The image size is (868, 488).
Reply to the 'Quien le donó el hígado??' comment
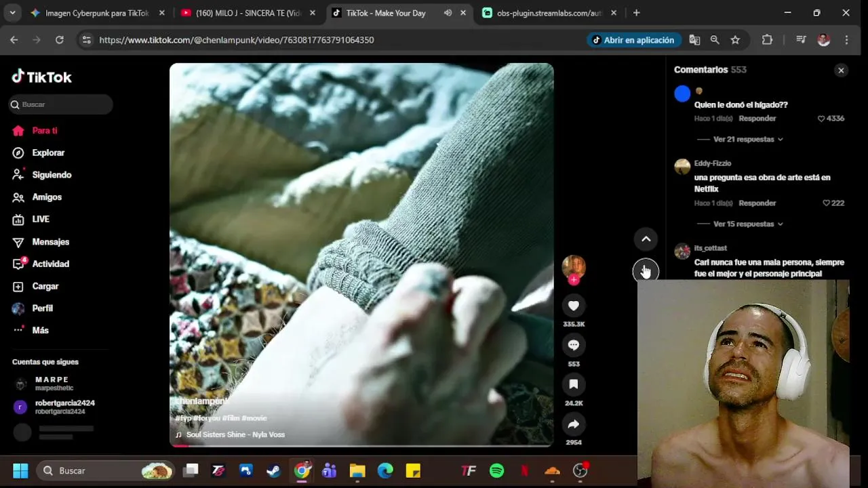[757, 119]
